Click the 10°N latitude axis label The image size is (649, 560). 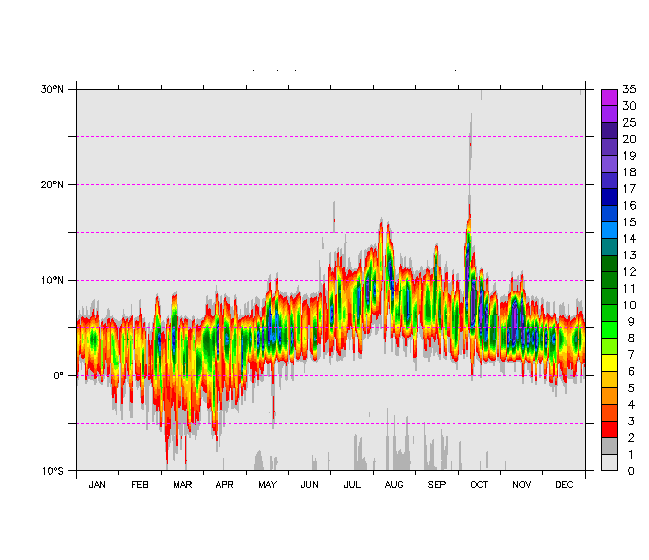[52, 280]
